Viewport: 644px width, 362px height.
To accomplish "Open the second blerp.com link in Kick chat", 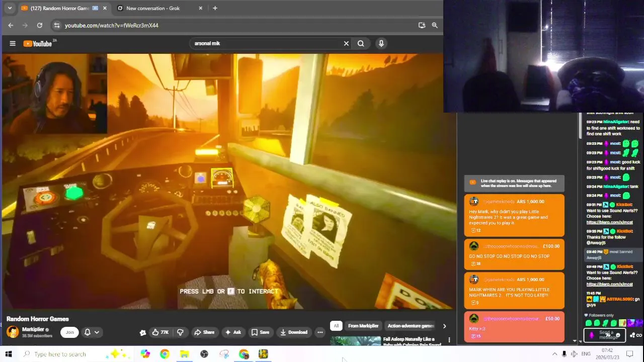I will (x=609, y=284).
